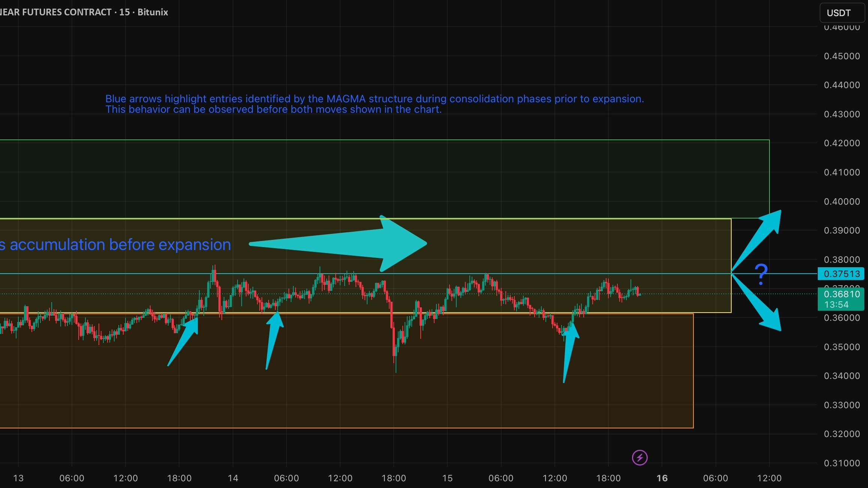Select the orange rectangle zone bottom border
Screen dimensions: 868x488
(337, 428)
